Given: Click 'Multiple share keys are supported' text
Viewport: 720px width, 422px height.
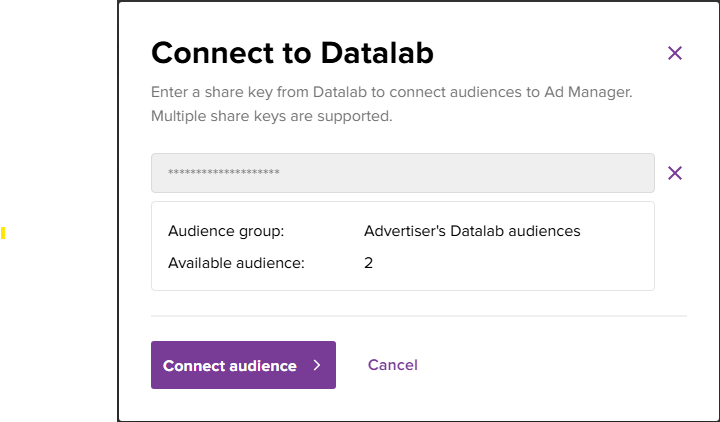Looking at the screenshot, I should [272, 116].
